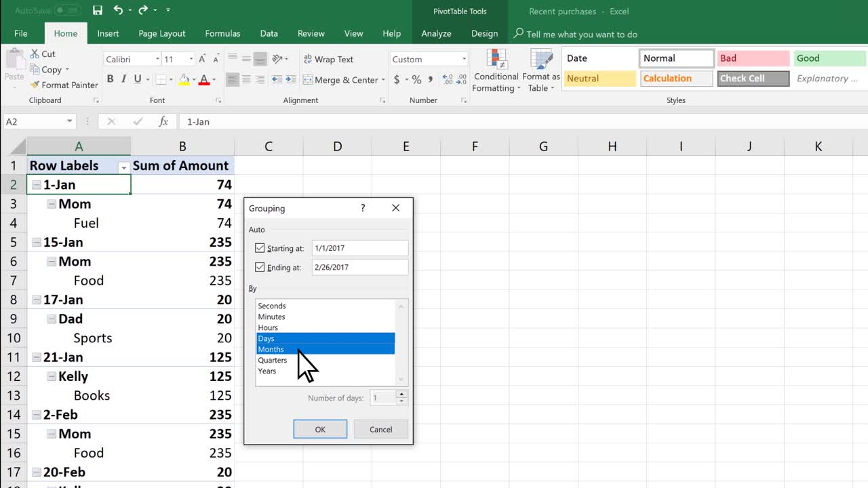Collapse the Mom group in row 3
This screenshot has height=488, width=868.
tap(52, 203)
